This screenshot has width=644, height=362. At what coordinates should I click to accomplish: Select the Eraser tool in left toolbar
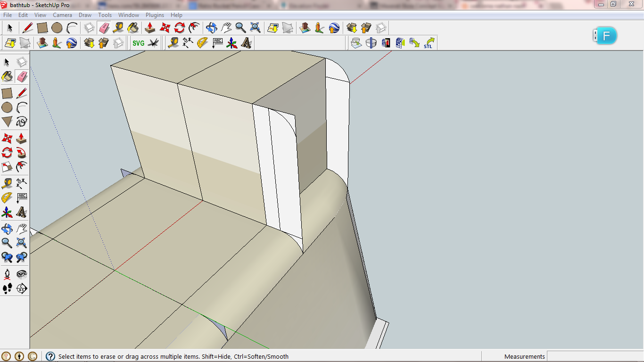coord(22,76)
